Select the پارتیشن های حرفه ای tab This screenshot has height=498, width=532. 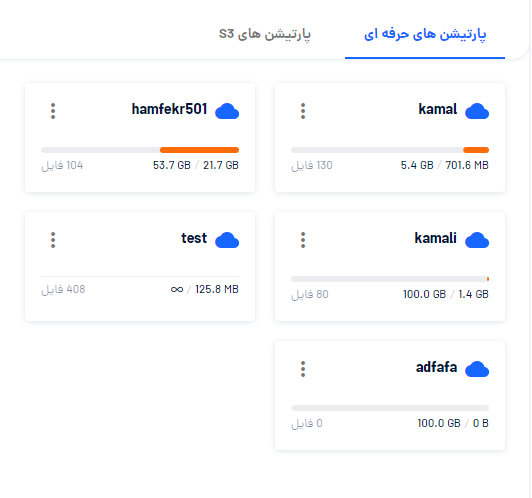(425, 34)
